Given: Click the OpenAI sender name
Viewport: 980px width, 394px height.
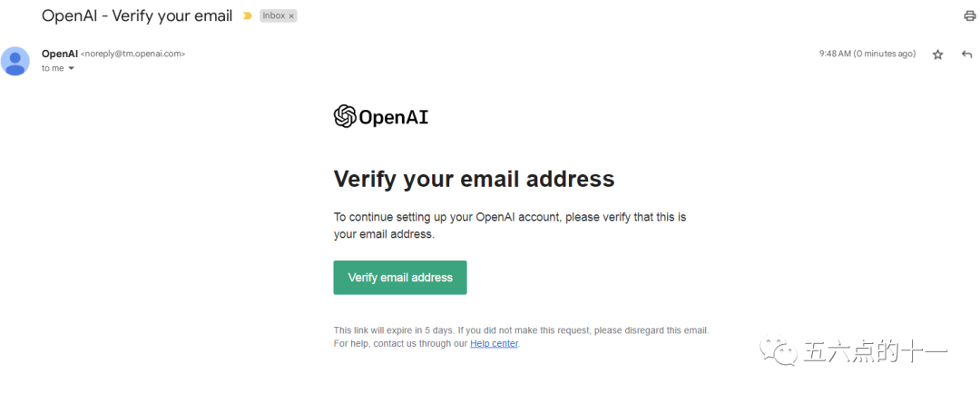Looking at the screenshot, I should click(x=60, y=54).
